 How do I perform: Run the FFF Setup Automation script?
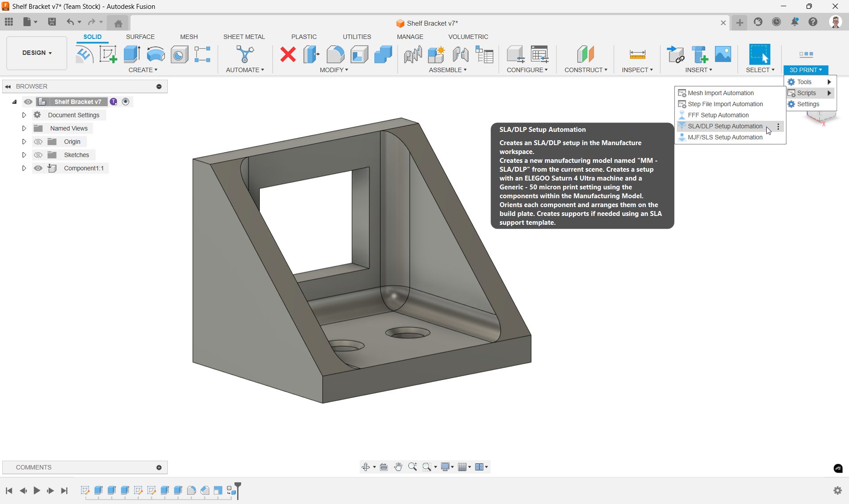[x=718, y=115]
